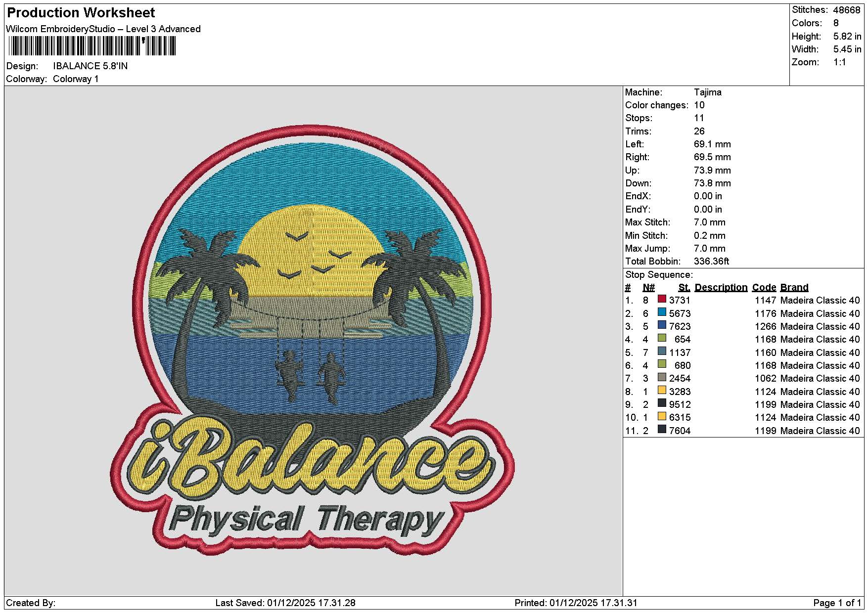
Task: Click the Down value 73.8 mm
Action: coord(712,183)
